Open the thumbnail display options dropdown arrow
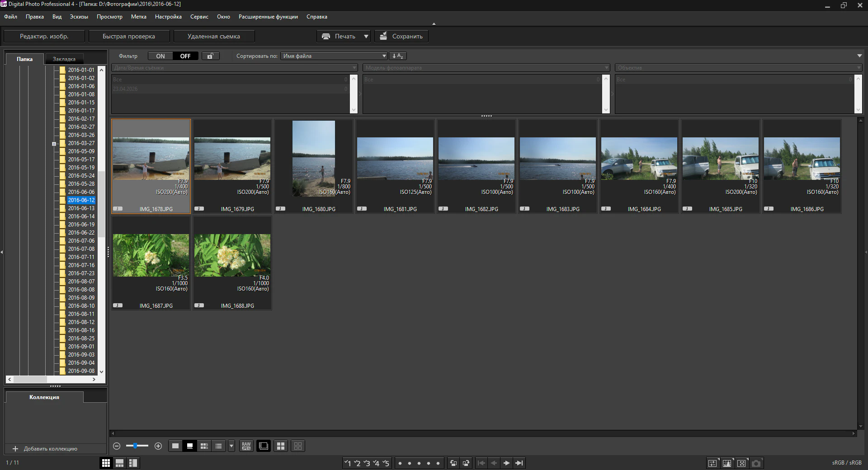Viewport: 868px width, 470px height. (x=231, y=446)
